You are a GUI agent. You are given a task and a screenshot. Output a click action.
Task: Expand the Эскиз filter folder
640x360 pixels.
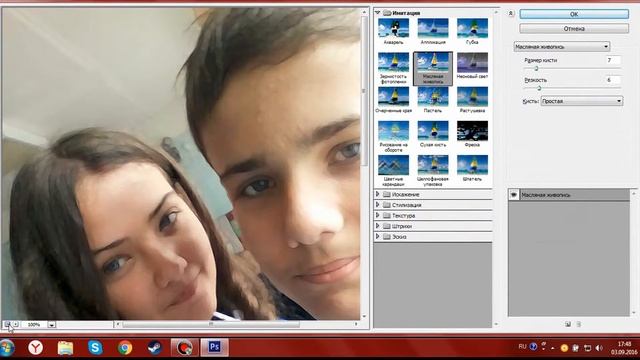click(378, 236)
